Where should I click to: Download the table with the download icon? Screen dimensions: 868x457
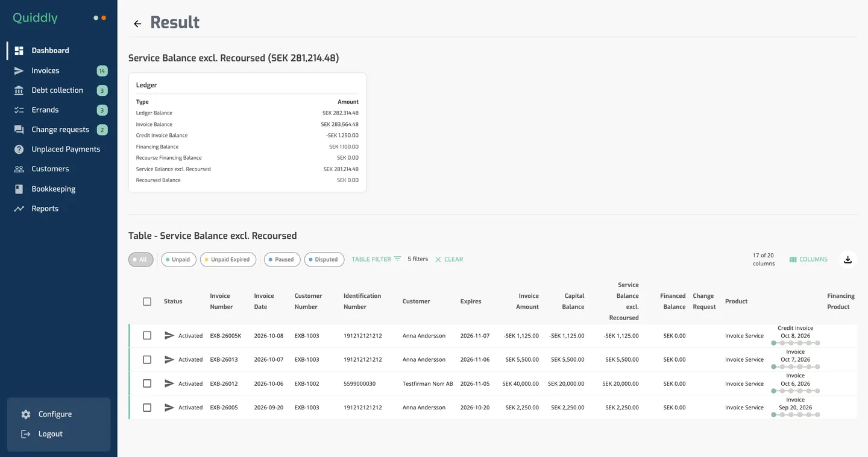848,259
